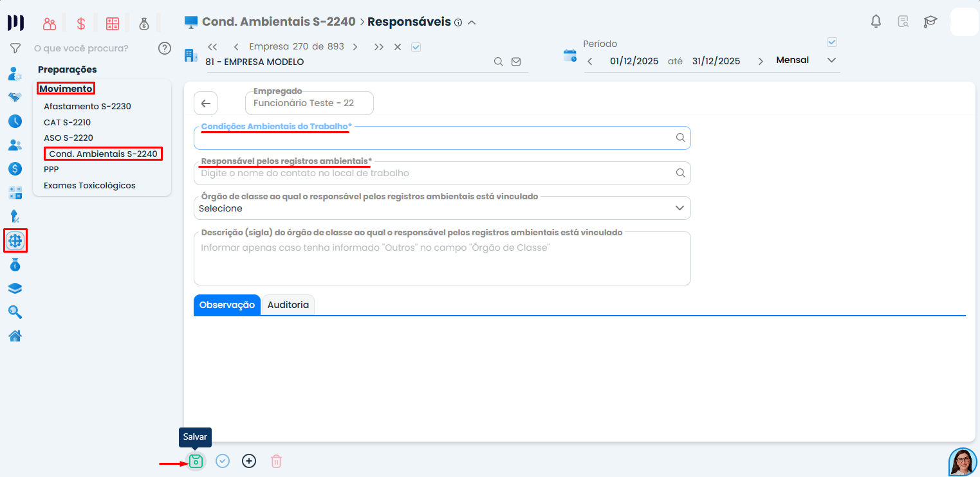Open the blue dollar coin sidebar icon
The image size is (980, 477).
(x=15, y=168)
